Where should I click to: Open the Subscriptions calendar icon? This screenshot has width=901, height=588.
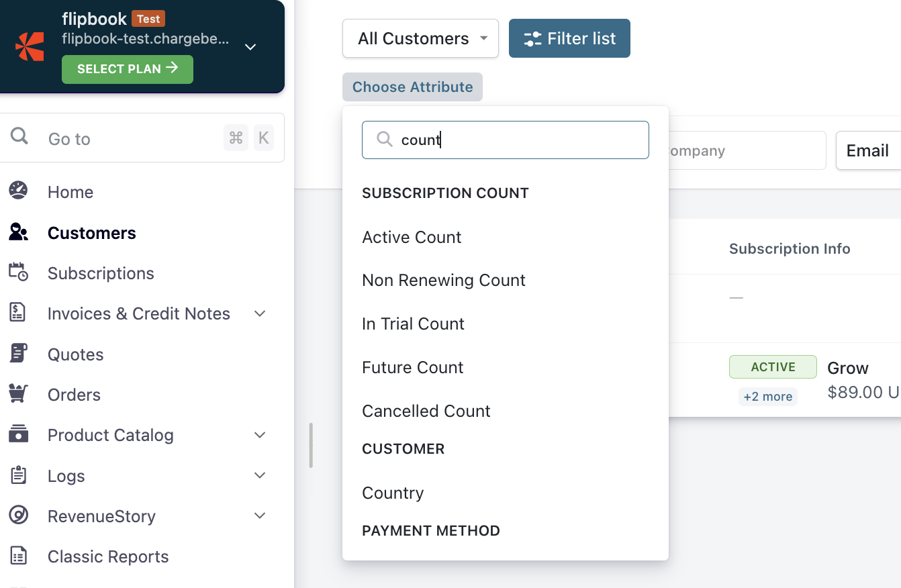tap(18, 272)
